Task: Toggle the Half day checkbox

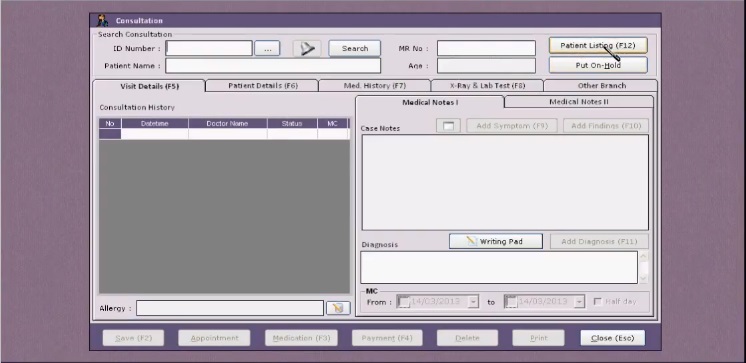Action: 598,302
